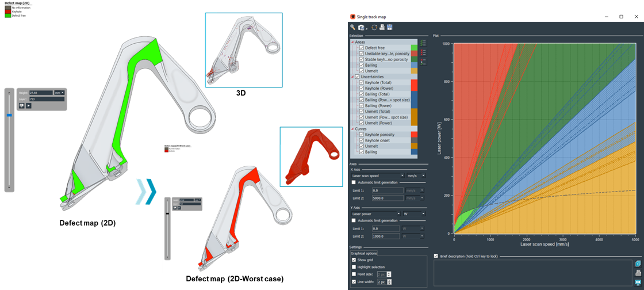Collapse the Curves tree group
The image size is (644, 290).
[x=352, y=128]
